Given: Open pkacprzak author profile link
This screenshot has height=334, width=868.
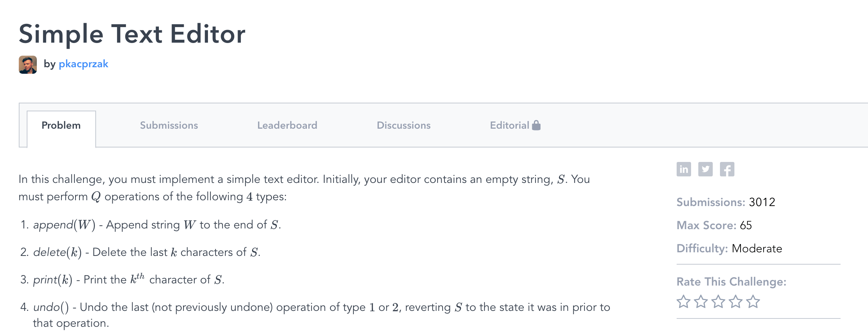Looking at the screenshot, I should point(83,64).
